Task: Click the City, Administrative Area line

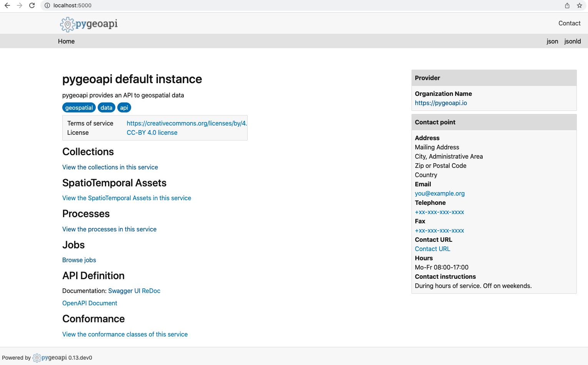Action: pos(449,156)
